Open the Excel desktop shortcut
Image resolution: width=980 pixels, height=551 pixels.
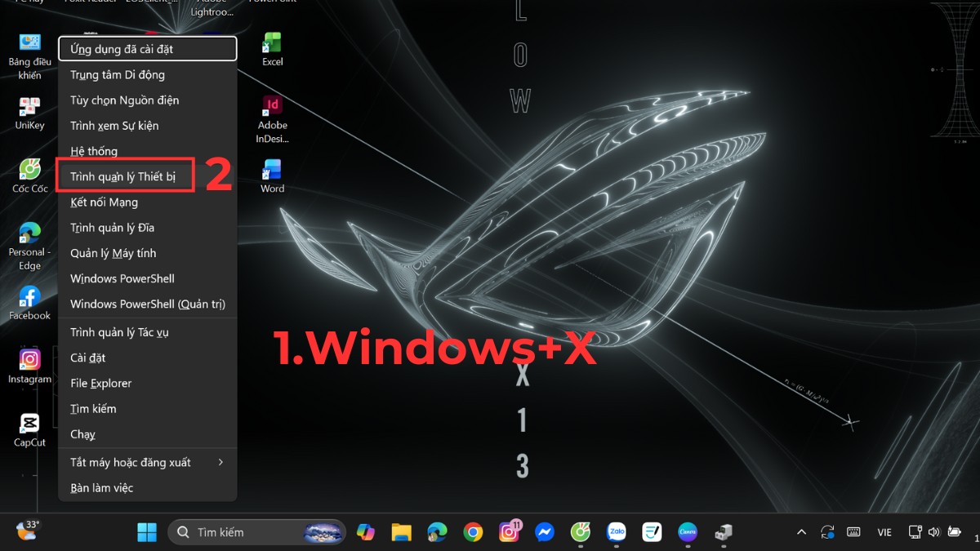(x=272, y=50)
